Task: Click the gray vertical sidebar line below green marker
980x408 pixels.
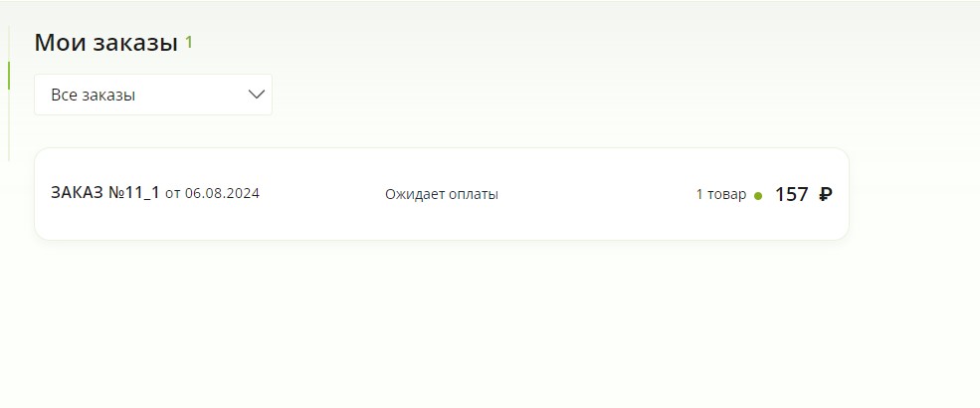Action: tap(9, 125)
